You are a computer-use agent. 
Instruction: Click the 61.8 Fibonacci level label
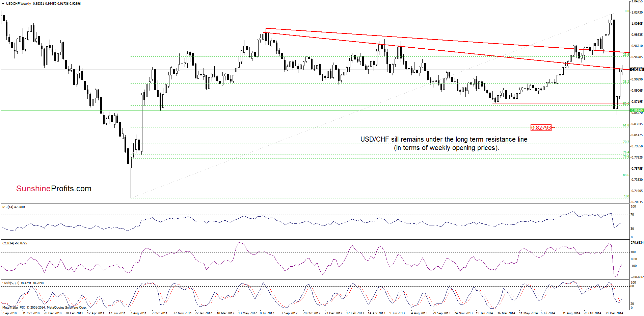626,125
